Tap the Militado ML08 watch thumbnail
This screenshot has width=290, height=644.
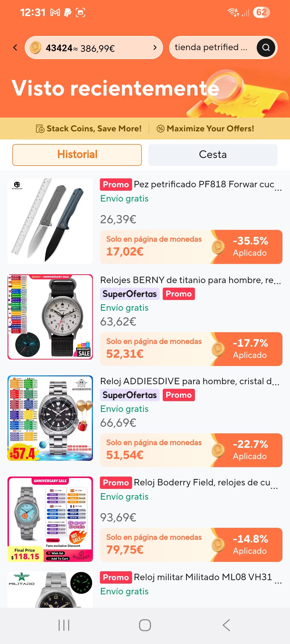(50, 590)
